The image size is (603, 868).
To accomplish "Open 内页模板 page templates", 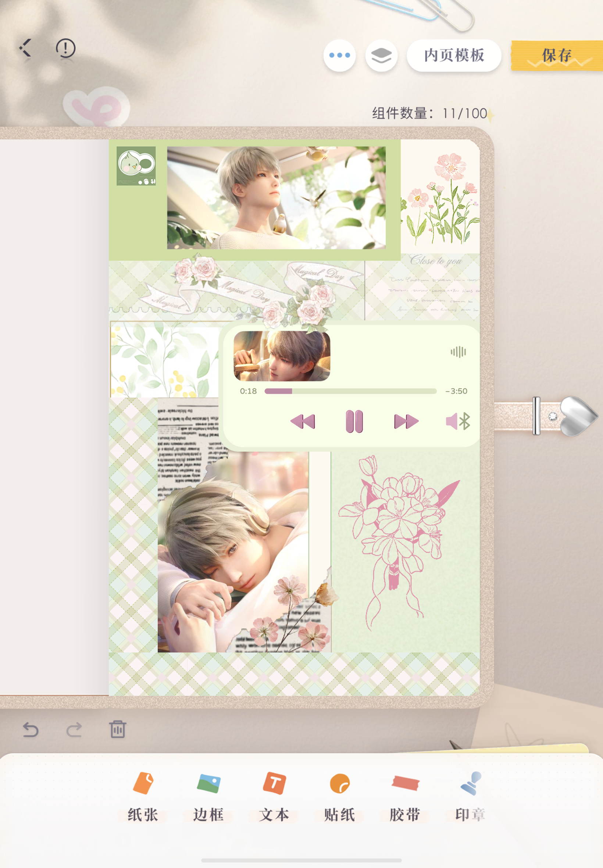I will click(x=454, y=55).
